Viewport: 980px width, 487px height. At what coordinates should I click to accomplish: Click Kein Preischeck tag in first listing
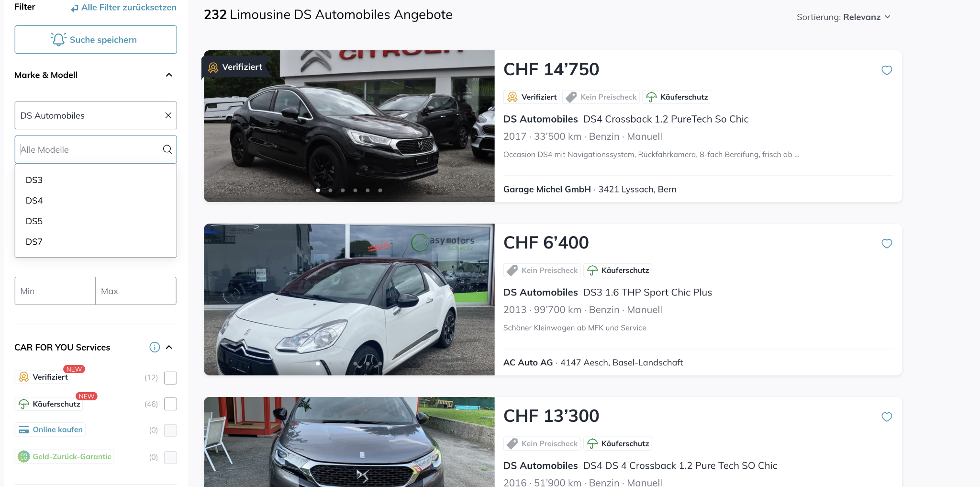602,97
